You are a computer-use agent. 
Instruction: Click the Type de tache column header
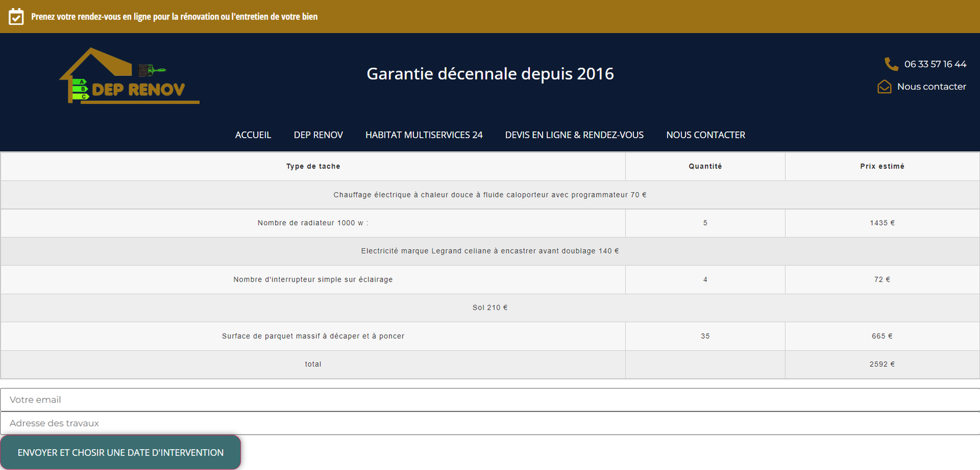(313, 166)
